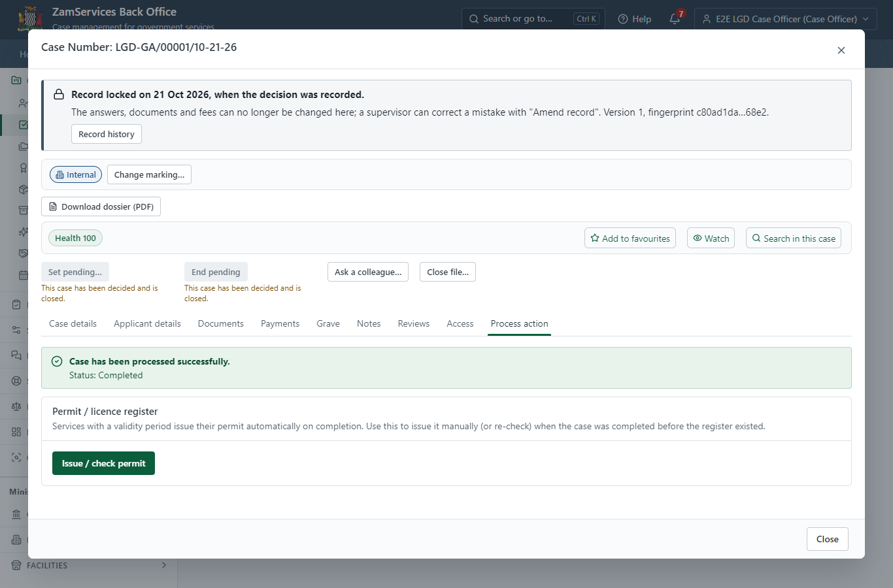The height and width of the screenshot is (588, 893).
Task: Click the scan-search sidebar icon
Action: pyautogui.click(x=16, y=457)
